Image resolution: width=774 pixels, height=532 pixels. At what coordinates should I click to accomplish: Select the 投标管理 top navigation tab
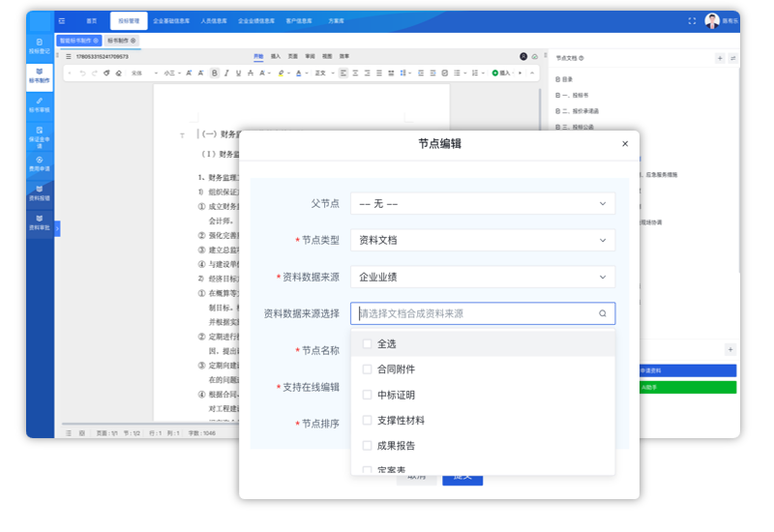pos(129,21)
